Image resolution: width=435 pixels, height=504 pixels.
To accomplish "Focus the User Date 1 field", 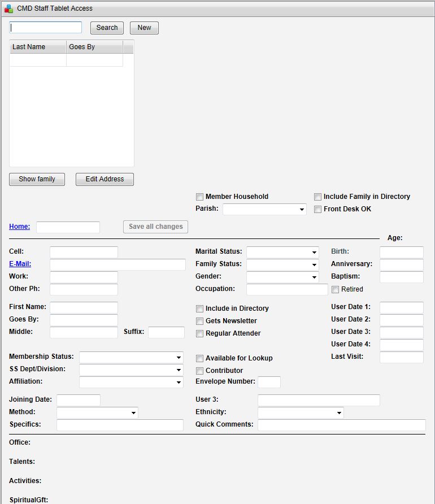I will 402,307.
